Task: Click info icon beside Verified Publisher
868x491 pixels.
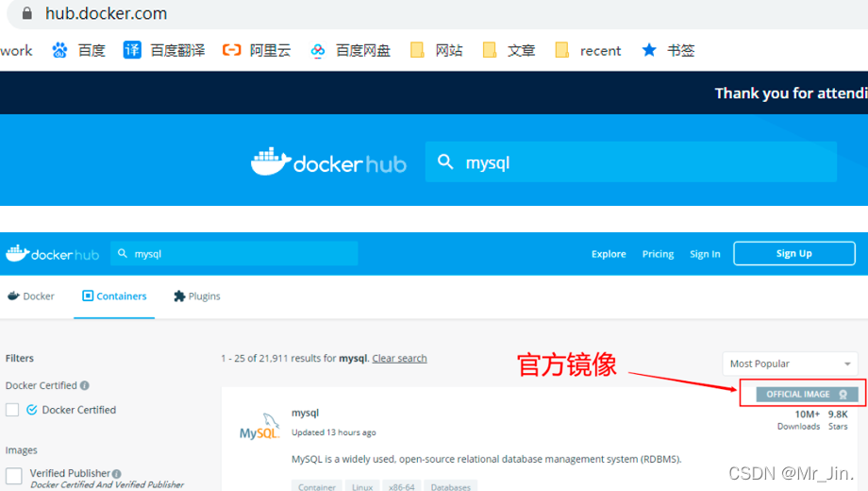Action: (116, 474)
